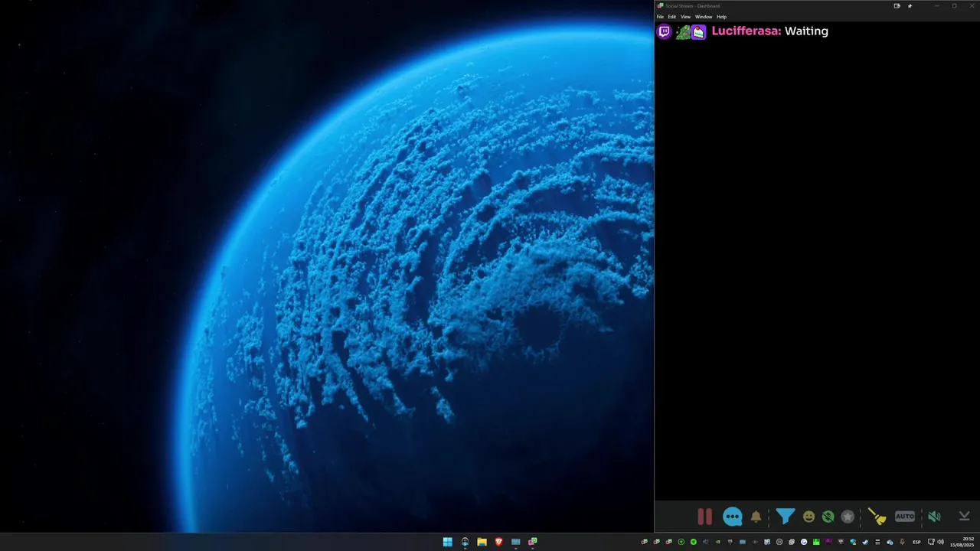Click the blue chat bubble icon
Screen dimensions: 980x551
733,517
